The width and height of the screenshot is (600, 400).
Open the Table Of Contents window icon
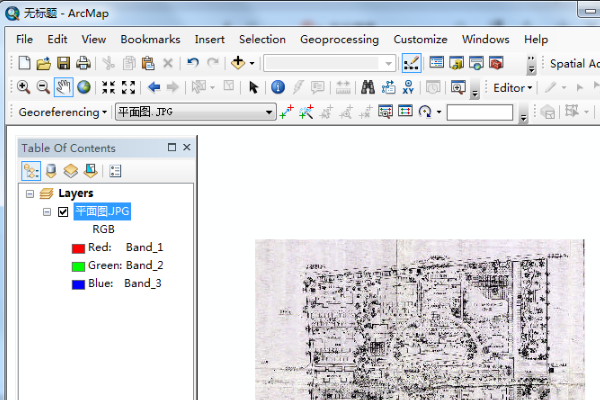[x=437, y=63]
